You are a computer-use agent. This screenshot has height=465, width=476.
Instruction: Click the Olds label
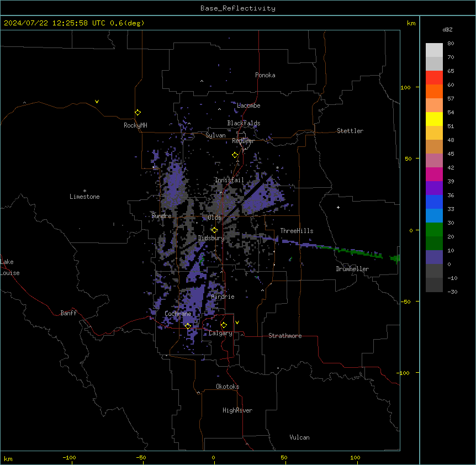[x=214, y=218]
